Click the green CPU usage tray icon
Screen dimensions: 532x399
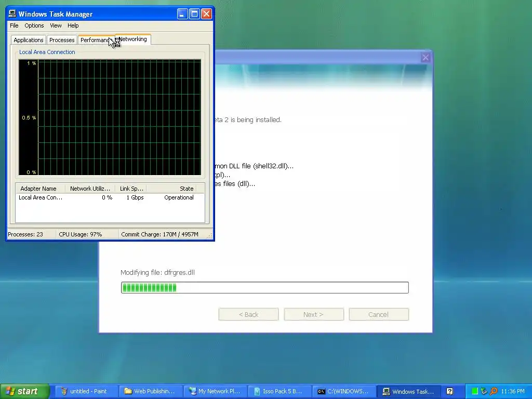tap(475, 391)
